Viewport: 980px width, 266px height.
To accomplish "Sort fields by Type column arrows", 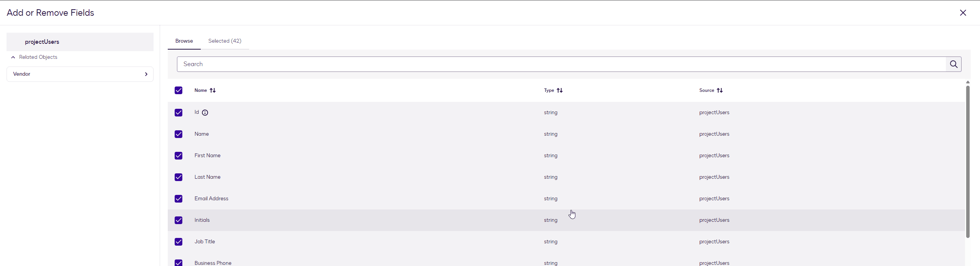I will 560,90.
